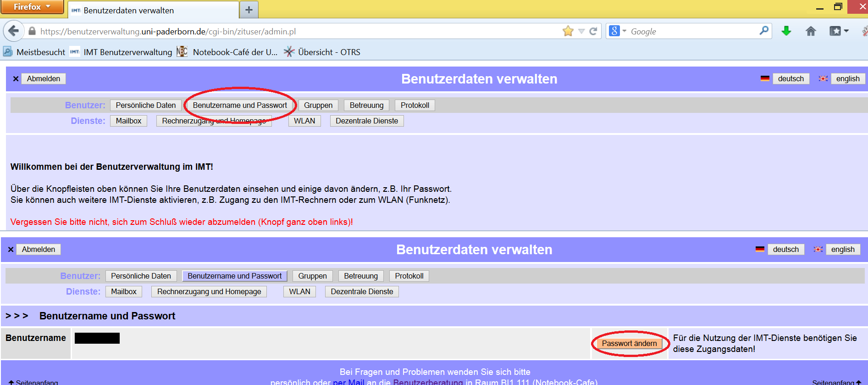868x385 pixels.
Task: Select the Benutzerdaten verwalten browser tab
Action: (x=154, y=10)
